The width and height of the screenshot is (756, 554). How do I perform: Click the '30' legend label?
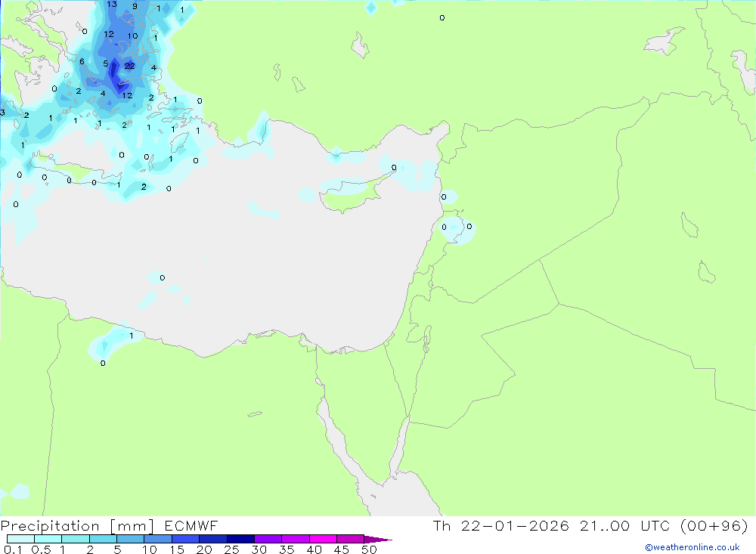click(x=259, y=549)
